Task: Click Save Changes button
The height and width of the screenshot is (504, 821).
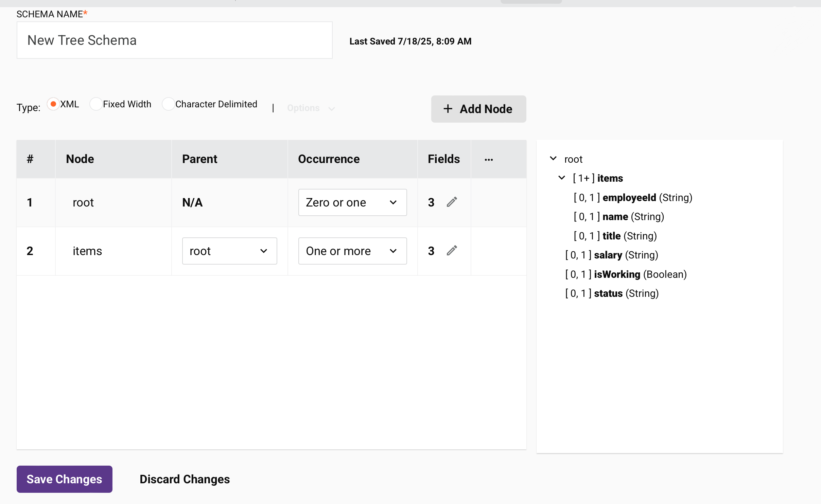Action: (x=64, y=479)
